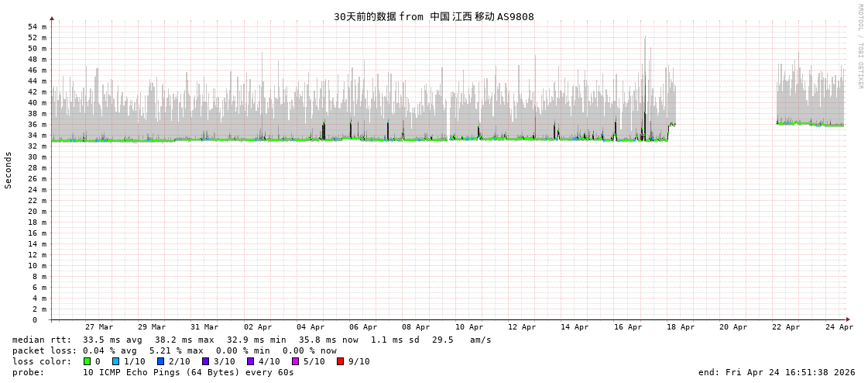Click the 18 Apr date label
This screenshot has height=383, width=868.
pyautogui.click(x=681, y=327)
